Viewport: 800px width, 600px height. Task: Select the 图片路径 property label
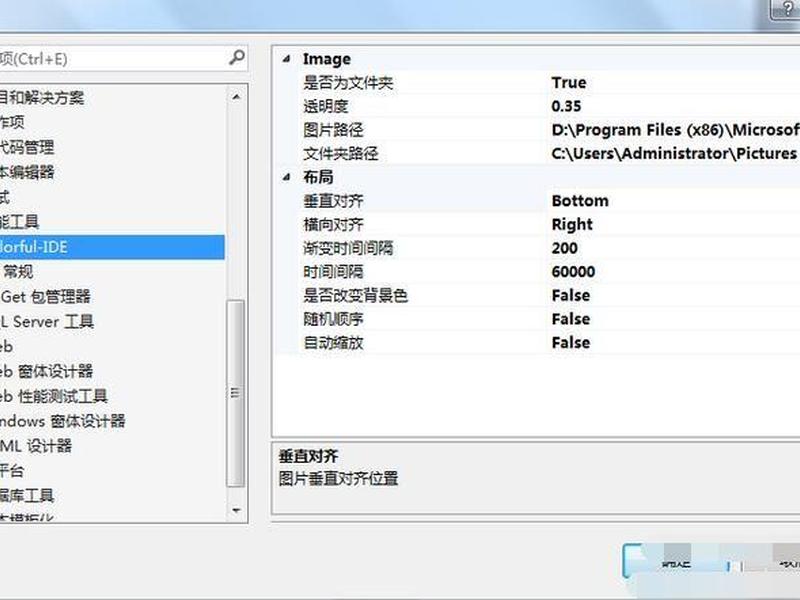click(333, 130)
